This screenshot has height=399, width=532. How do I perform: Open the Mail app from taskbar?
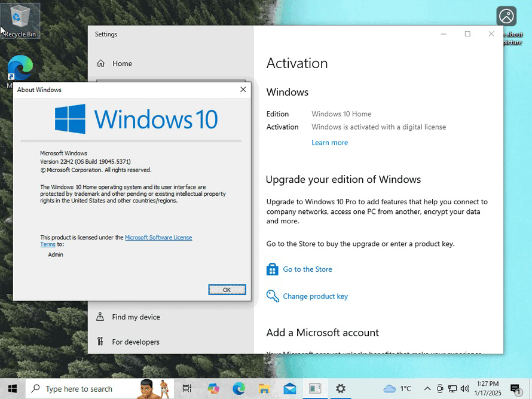(x=290, y=389)
